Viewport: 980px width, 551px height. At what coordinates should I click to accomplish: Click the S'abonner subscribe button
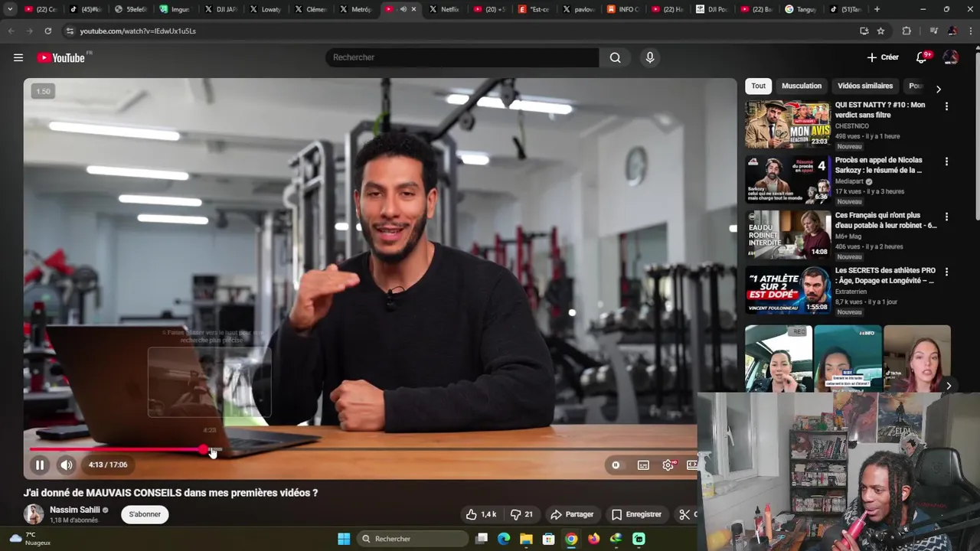(x=145, y=514)
